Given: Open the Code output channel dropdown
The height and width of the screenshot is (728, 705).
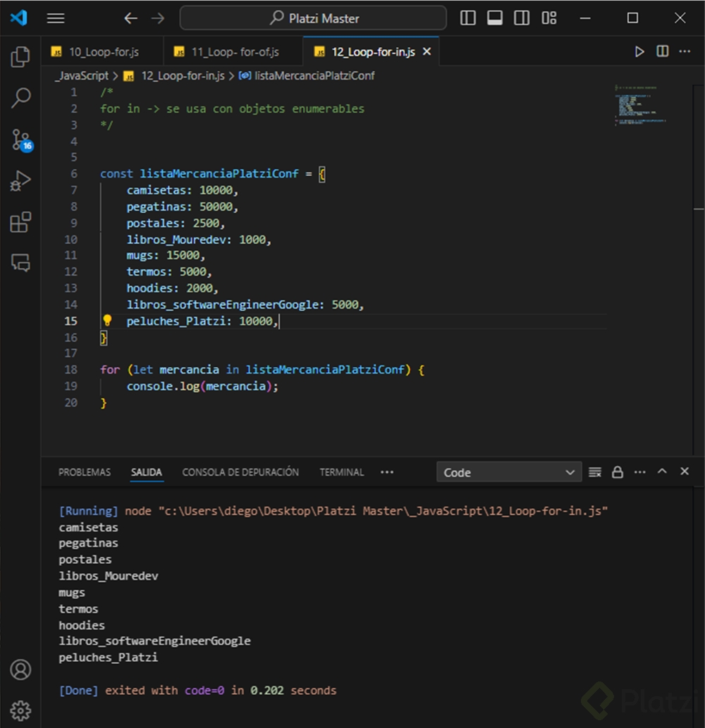Looking at the screenshot, I should pyautogui.click(x=508, y=472).
